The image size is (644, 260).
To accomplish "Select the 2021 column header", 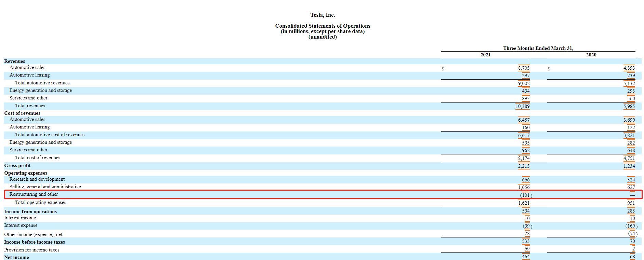I will 485,55.
